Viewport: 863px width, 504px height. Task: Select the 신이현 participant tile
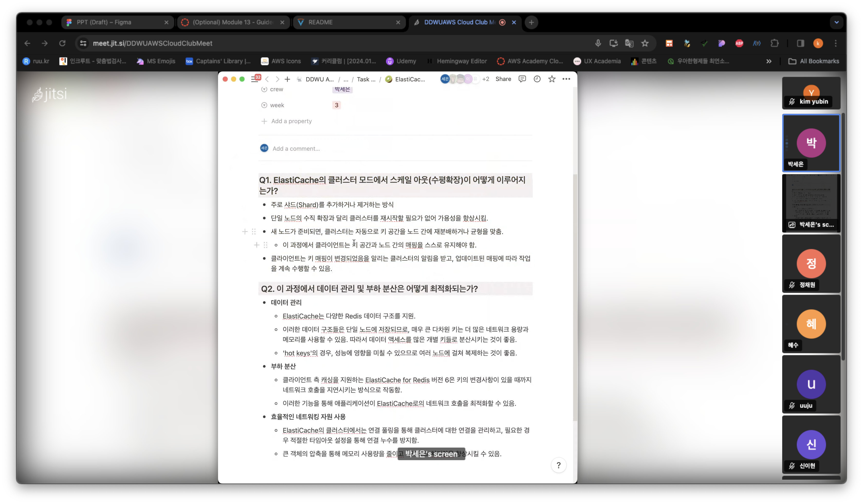coord(811,444)
